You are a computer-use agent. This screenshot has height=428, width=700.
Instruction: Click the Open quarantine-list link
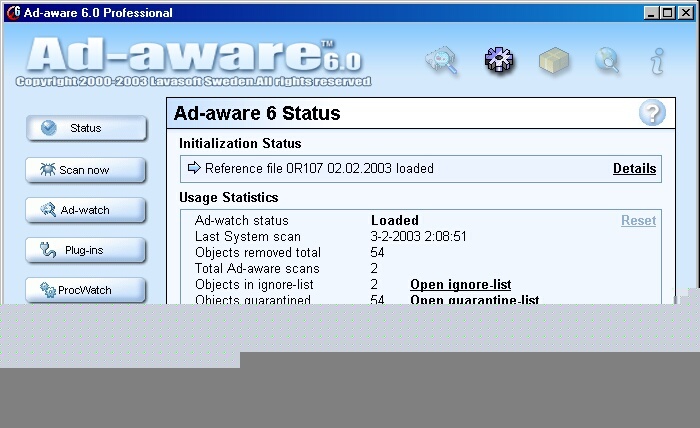(x=475, y=299)
